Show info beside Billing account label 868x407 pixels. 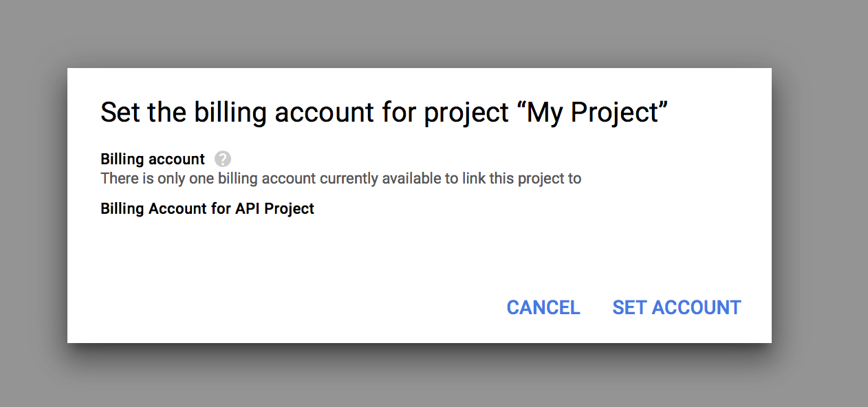pos(223,159)
